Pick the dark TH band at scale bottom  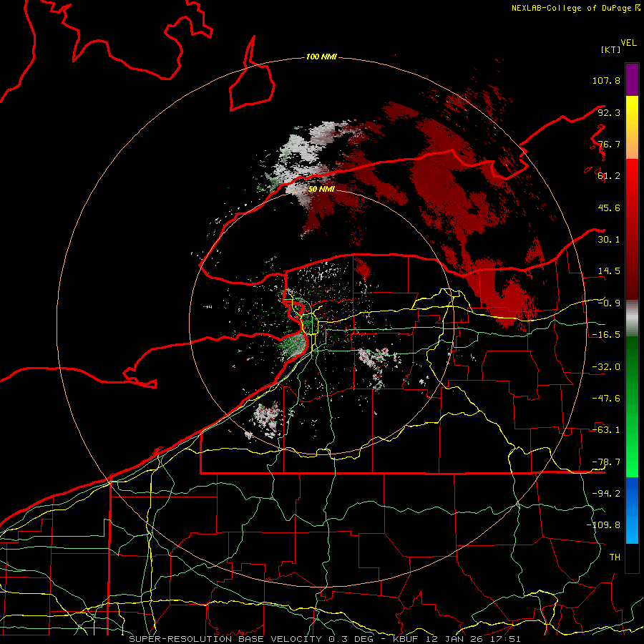632,558
